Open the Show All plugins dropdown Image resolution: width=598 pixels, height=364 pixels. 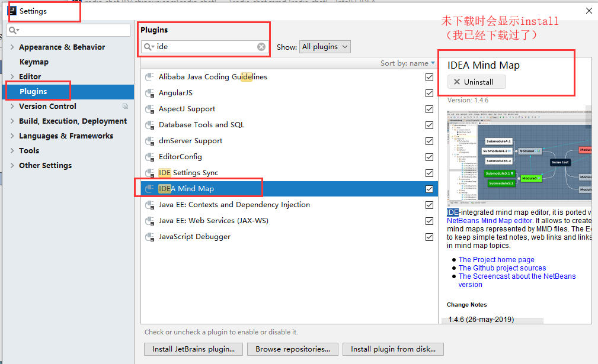point(325,47)
